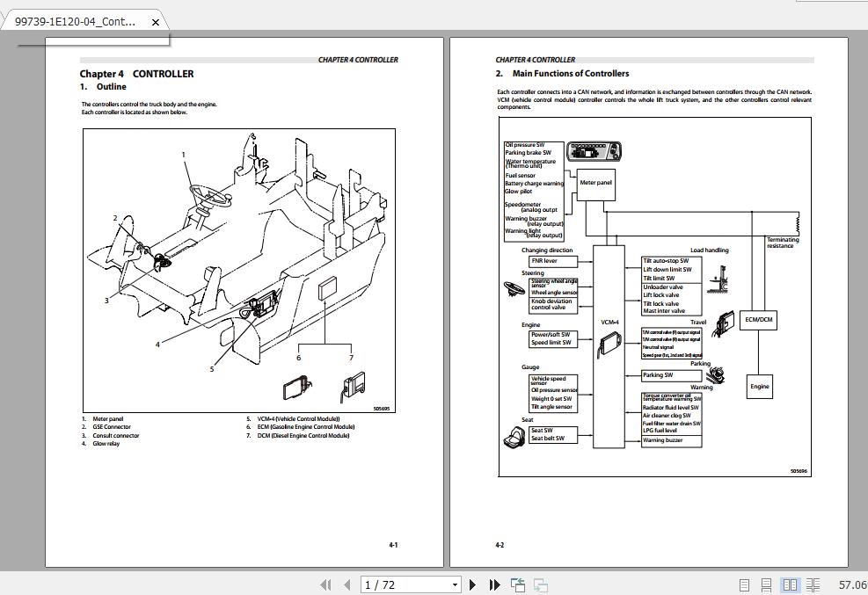
Task: Navigate forward in view history
Action: point(539,584)
